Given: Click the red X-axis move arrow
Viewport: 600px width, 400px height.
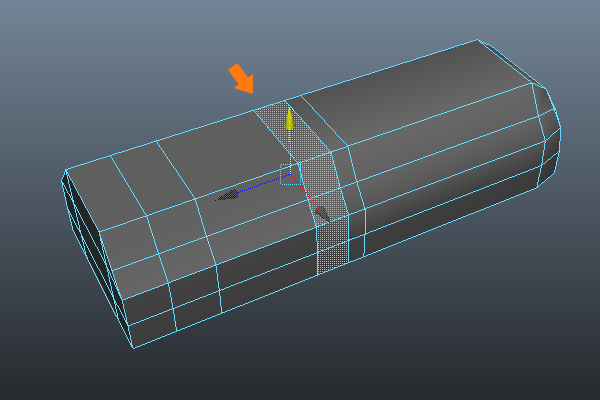Looking at the screenshot, I should [322, 214].
